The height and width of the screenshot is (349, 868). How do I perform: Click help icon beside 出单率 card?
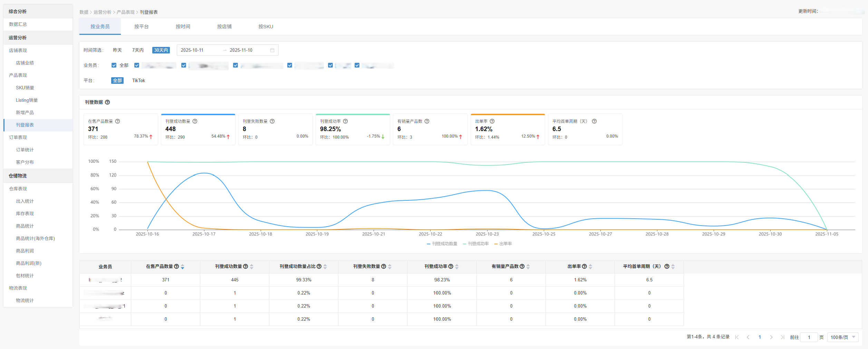click(x=492, y=121)
